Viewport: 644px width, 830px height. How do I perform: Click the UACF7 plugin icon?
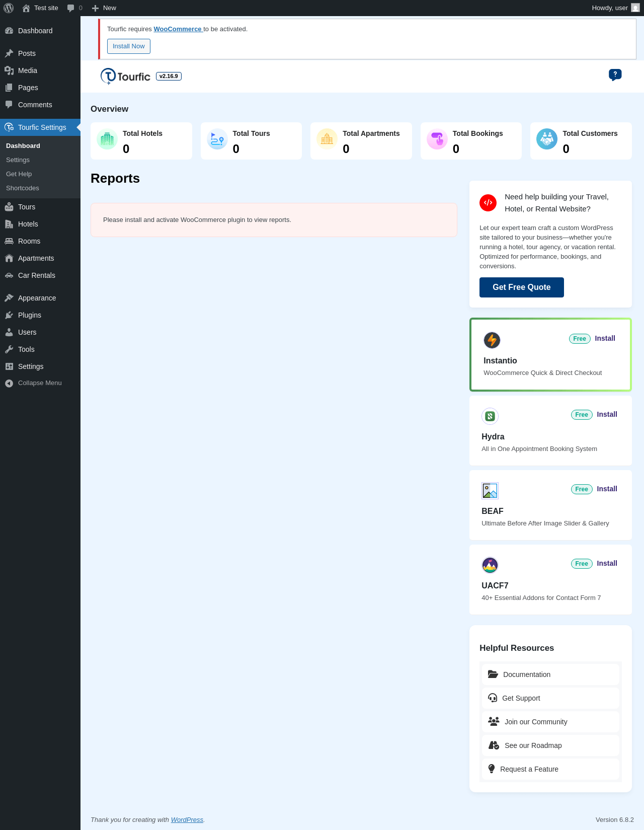(x=490, y=565)
